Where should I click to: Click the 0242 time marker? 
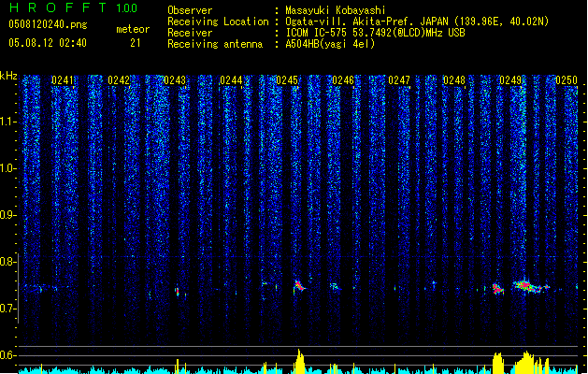[119, 80]
